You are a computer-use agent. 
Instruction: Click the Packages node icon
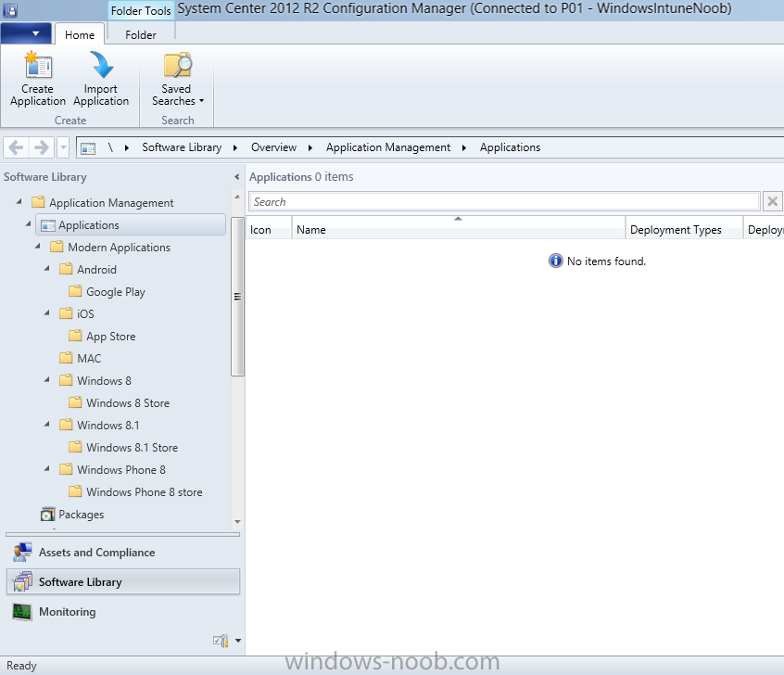tap(48, 515)
